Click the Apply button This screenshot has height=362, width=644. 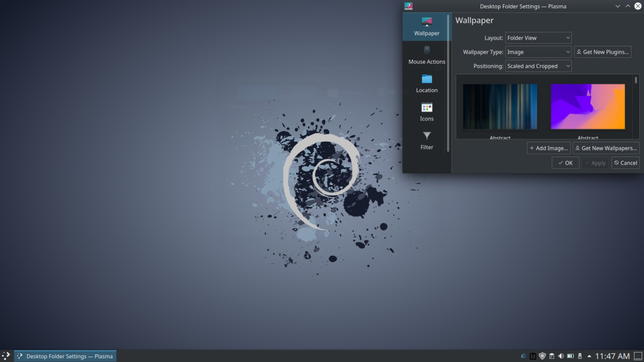[595, 163]
